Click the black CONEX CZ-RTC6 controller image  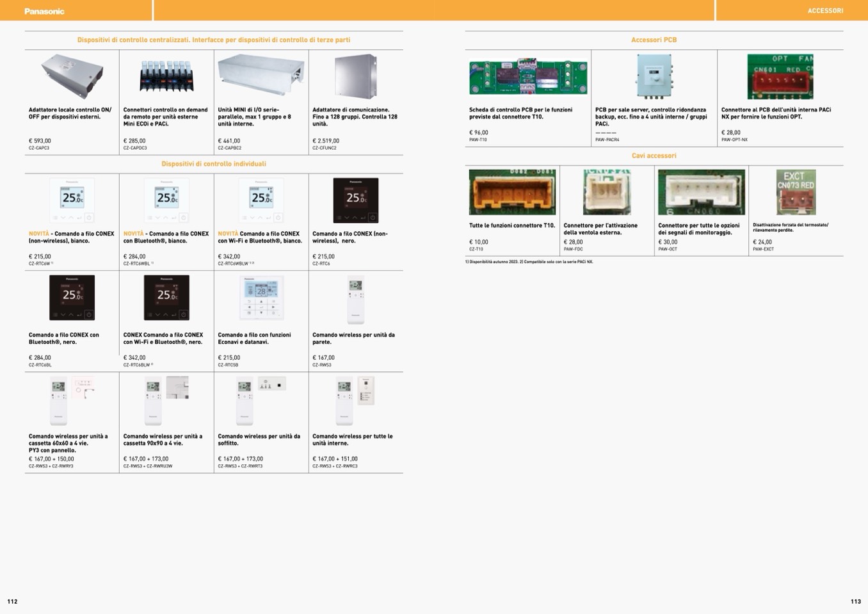(355, 200)
